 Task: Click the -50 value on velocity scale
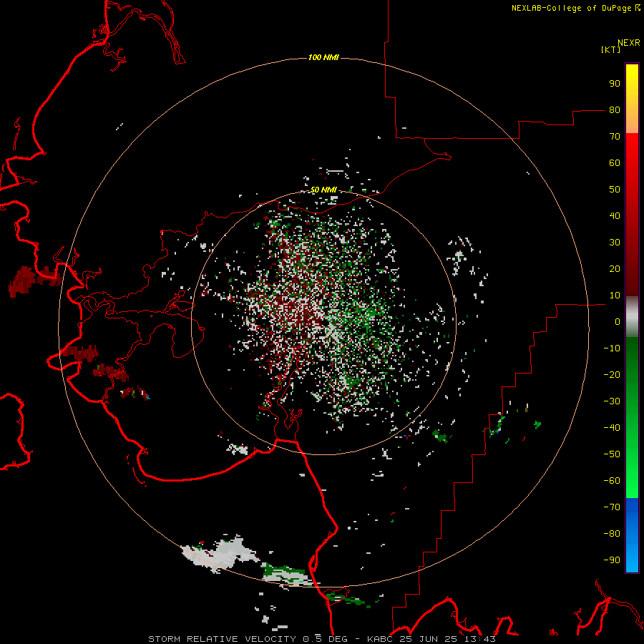click(612, 454)
